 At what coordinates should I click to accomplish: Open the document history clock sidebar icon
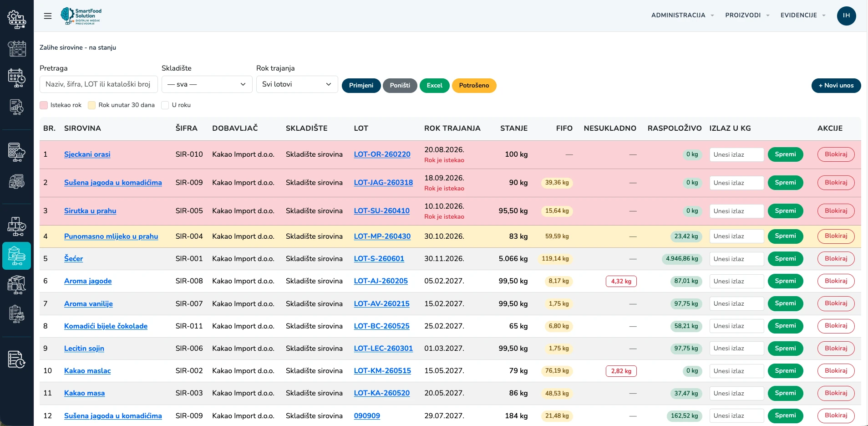(x=17, y=359)
